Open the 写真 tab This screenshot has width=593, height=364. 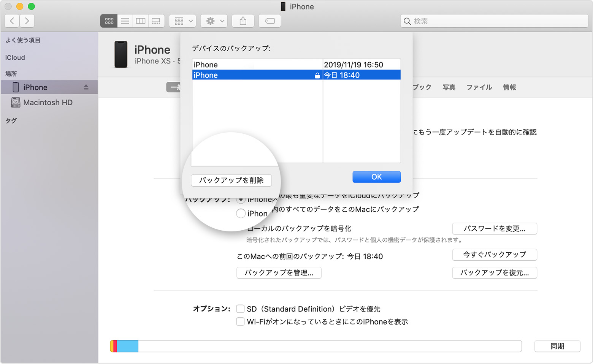[x=449, y=87]
